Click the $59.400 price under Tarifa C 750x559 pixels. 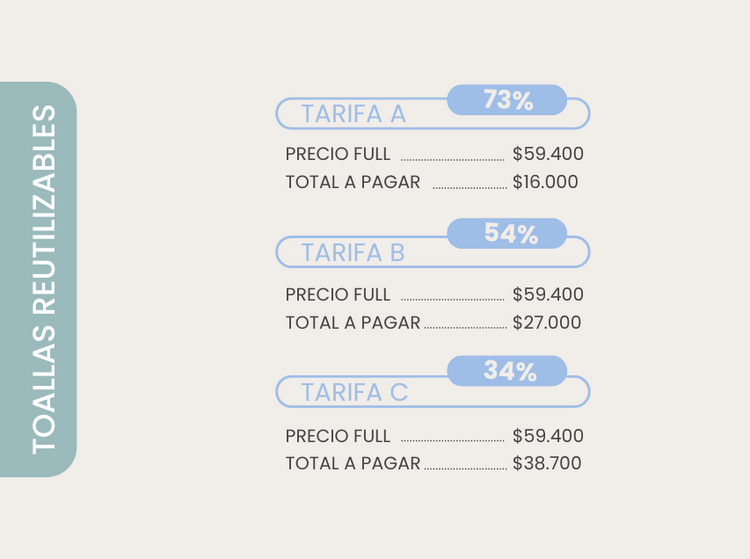[548, 436]
